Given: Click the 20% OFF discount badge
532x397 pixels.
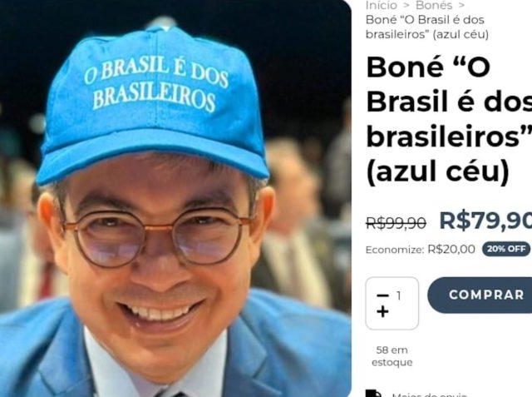Looking at the screenshot, I should tap(506, 250).
